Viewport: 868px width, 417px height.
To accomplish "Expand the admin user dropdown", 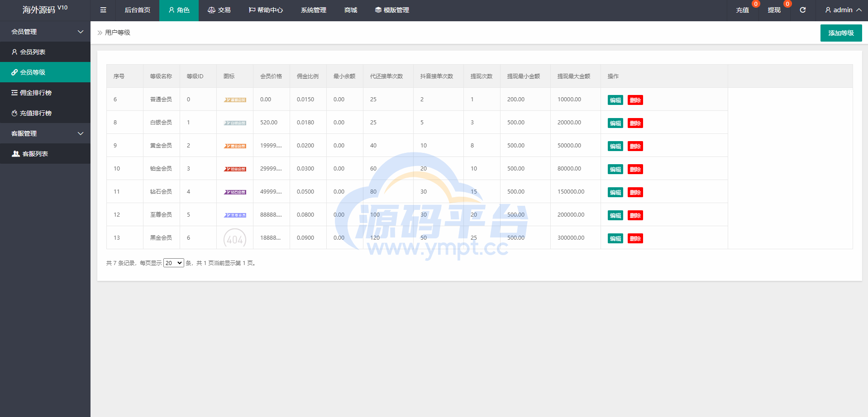I will (843, 10).
